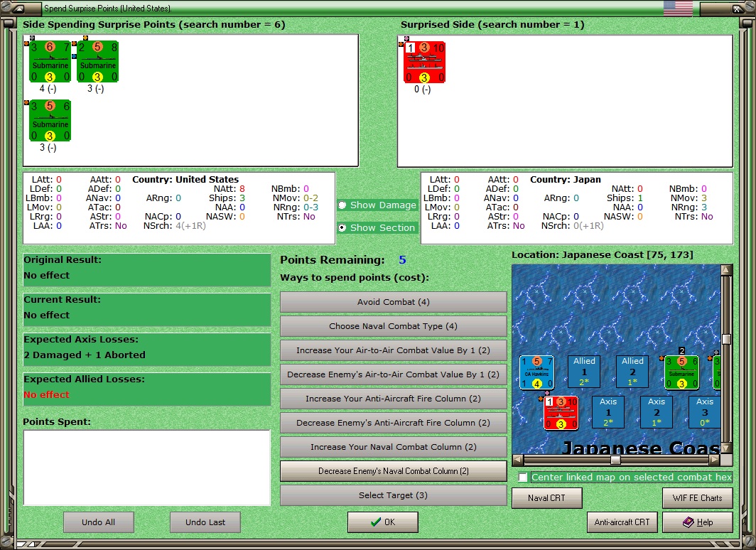This screenshot has width=756, height=550.
Task: Click the map's vertical scrollbar thumb
Action: tap(727, 339)
